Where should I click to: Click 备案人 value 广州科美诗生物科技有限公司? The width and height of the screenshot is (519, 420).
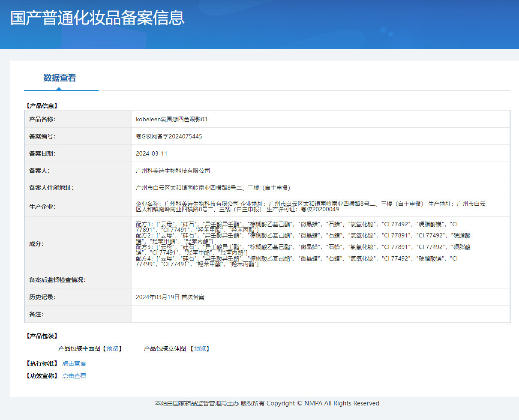pos(173,171)
